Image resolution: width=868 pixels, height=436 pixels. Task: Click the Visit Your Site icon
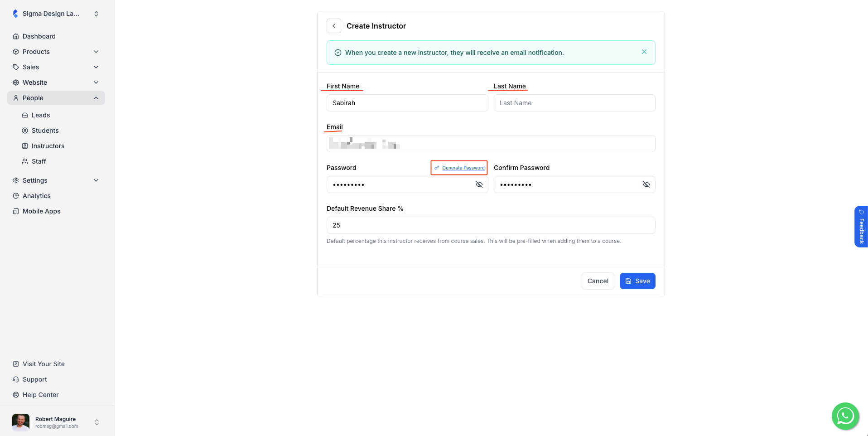point(16,364)
